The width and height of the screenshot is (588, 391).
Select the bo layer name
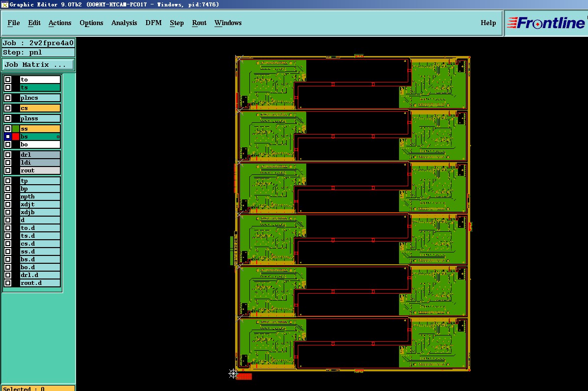point(40,144)
